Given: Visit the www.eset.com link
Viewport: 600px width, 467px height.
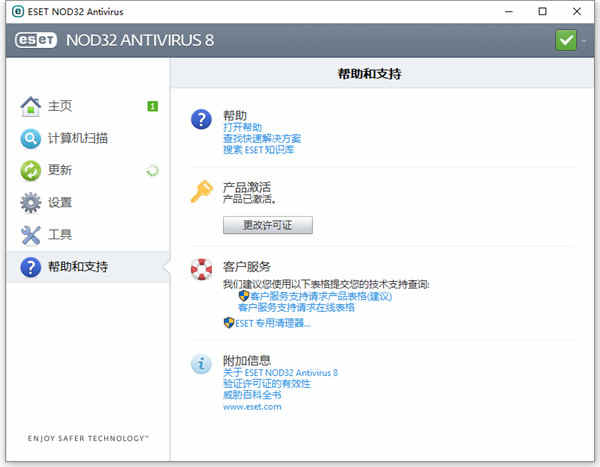Looking at the screenshot, I should 252,407.
